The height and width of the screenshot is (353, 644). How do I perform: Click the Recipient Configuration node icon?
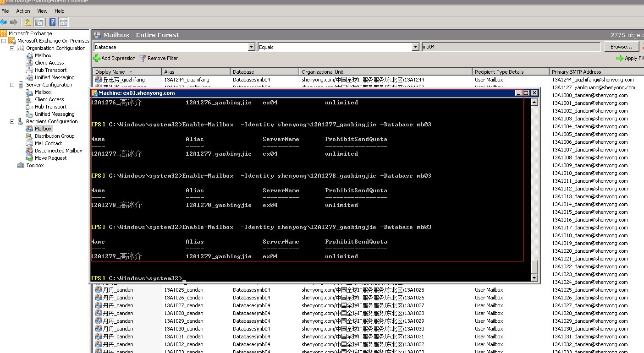pyautogui.click(x=21, y=121)
